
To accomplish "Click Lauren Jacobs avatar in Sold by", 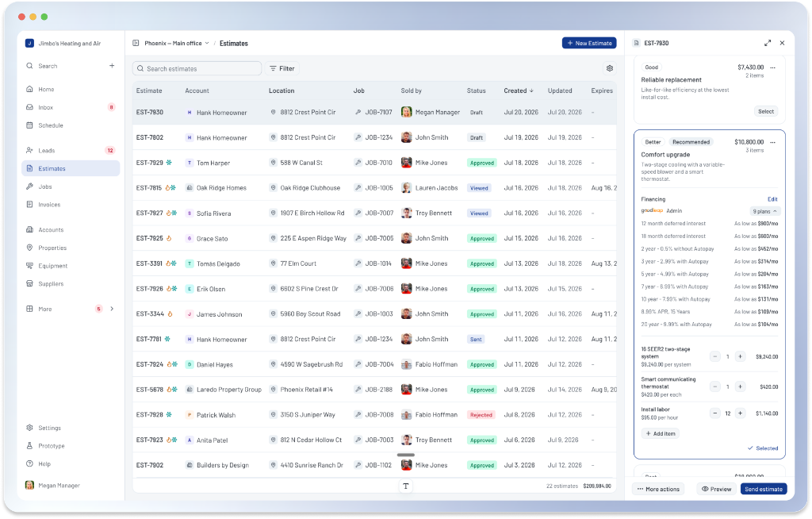I will pos(407,188).
